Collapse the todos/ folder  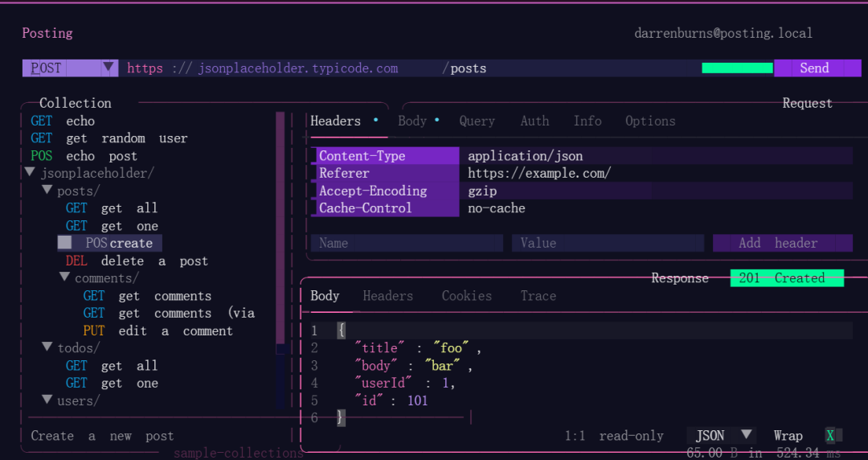pyautogui.click(x=72, y=348)
